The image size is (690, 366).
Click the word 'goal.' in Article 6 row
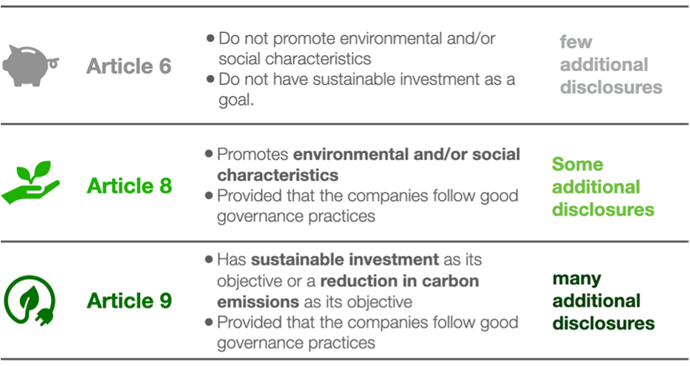point(236,100)
